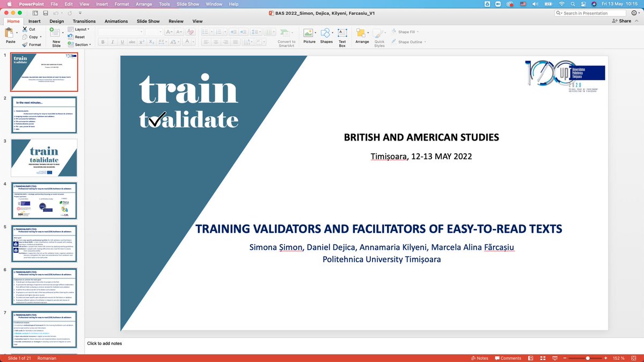Viewport: 644px width, 362px height.
Task: Toggle center text alignment
Action: tap(215, 42)
